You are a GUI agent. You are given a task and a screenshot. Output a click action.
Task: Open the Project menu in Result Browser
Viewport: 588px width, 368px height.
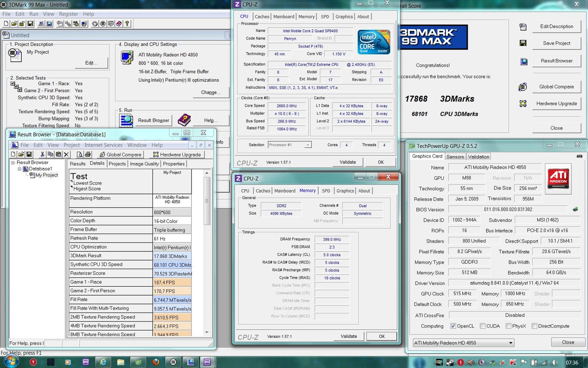pos(71,145)
